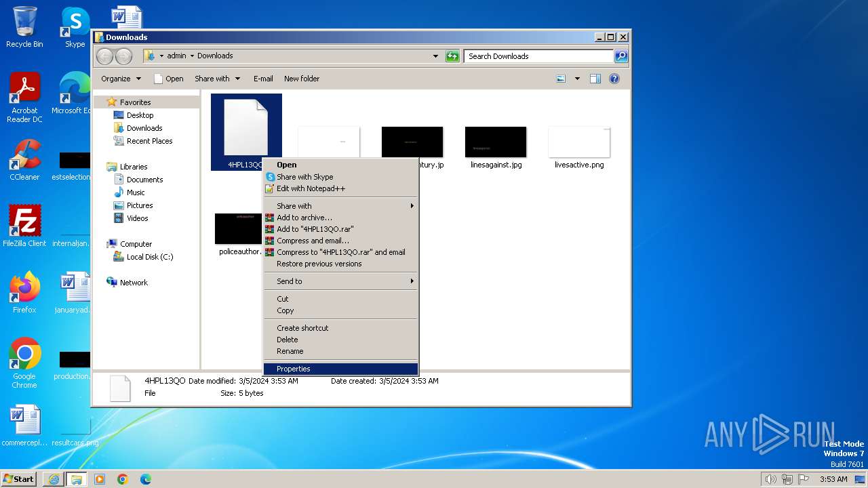Choose Rename from context menu
Image resolution: width=868 pixels, height=488 pixels.
pos(340,351)
